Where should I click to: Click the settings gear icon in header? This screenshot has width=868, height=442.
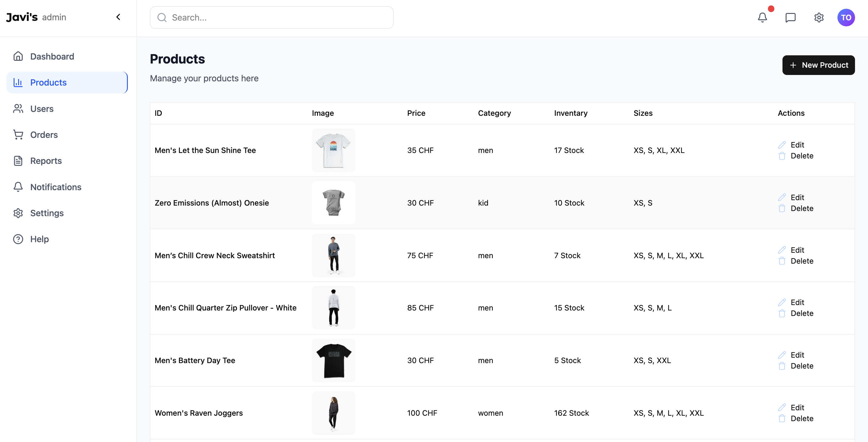click(818, 18)
